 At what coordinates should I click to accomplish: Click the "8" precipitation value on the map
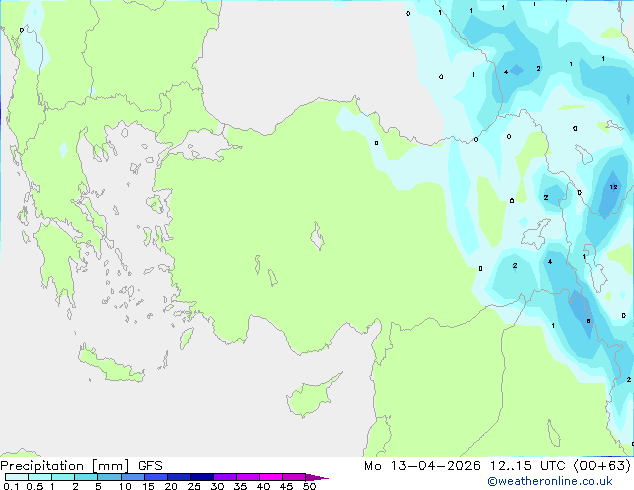588,321
